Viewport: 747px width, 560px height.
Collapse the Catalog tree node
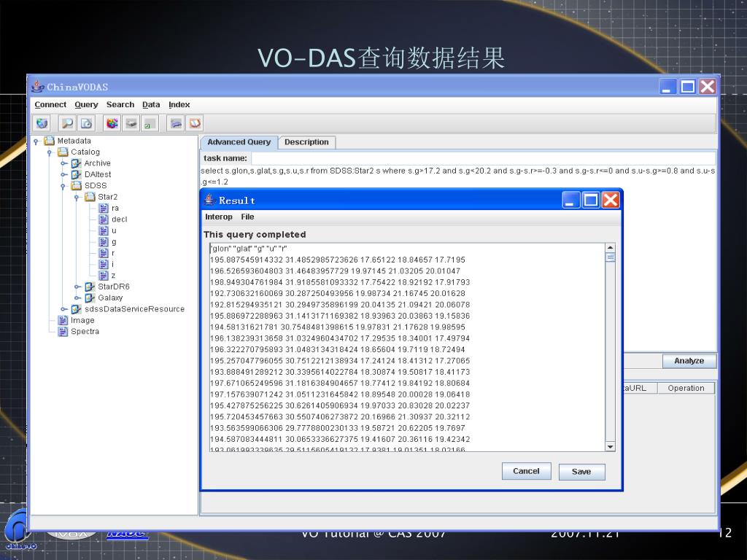[x=49, y=152]
